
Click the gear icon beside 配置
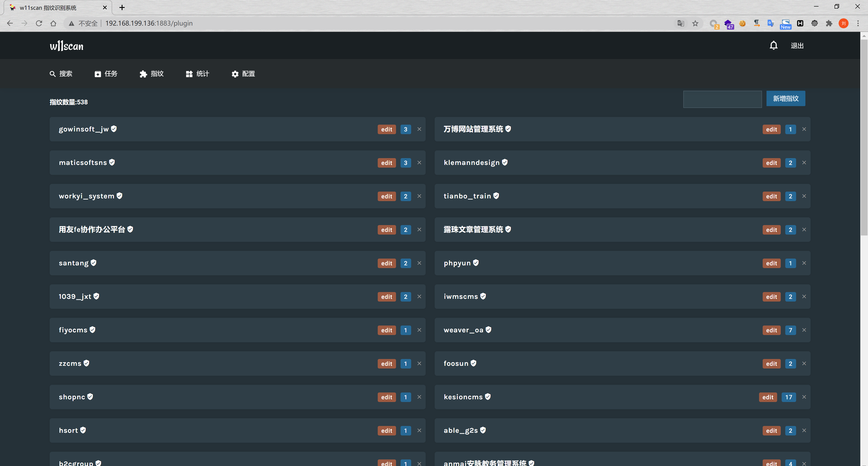(235, 74)
